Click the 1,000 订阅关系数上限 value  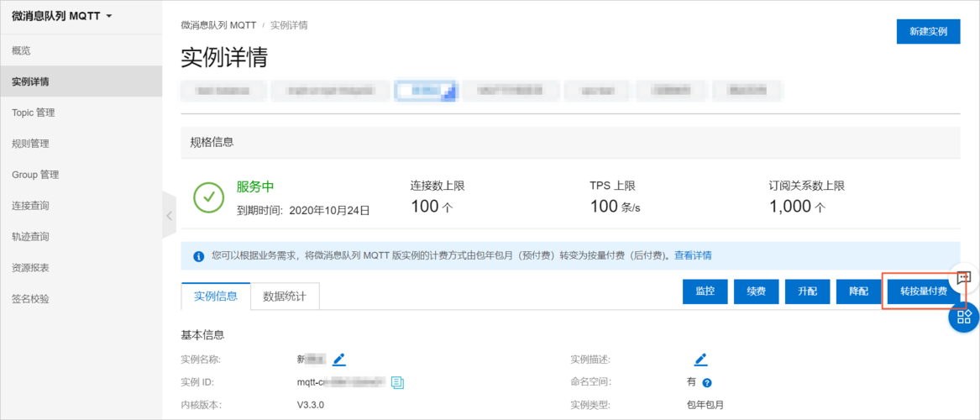(798, 207)
